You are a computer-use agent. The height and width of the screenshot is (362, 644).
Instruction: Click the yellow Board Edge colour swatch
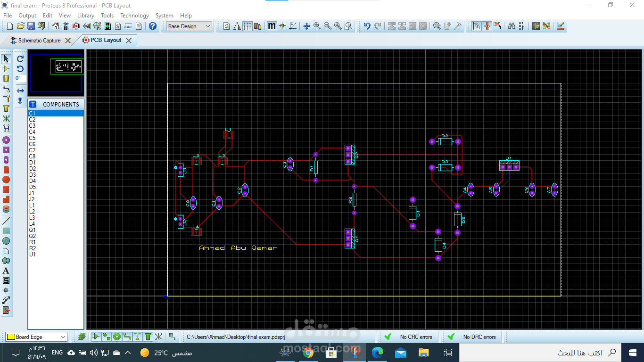point(10,337)
